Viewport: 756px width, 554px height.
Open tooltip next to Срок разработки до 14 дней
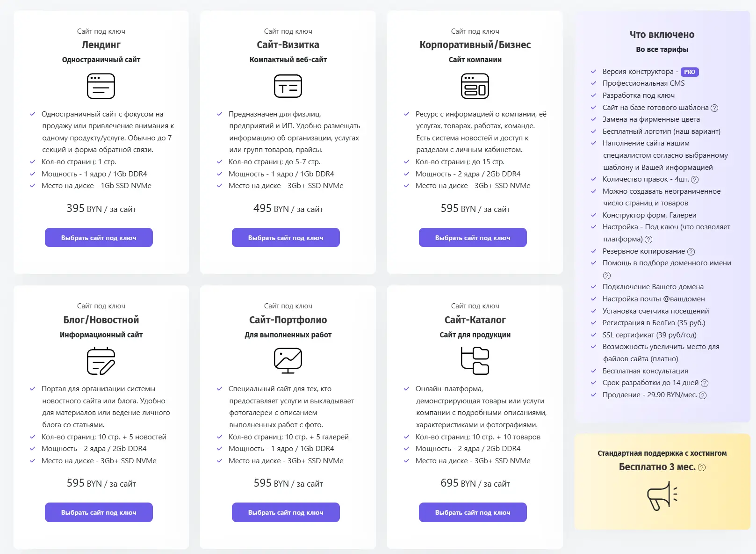(x=705, y=383)
